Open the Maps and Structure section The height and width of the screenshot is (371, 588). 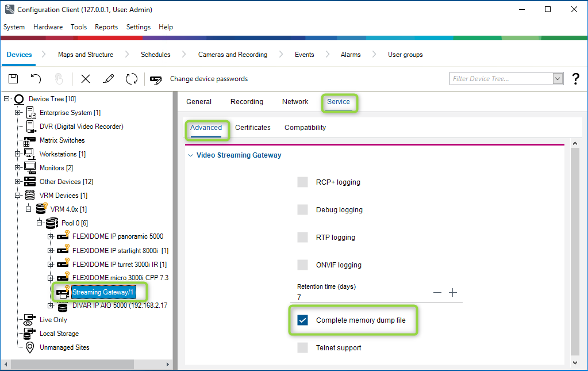pos(85,55)
